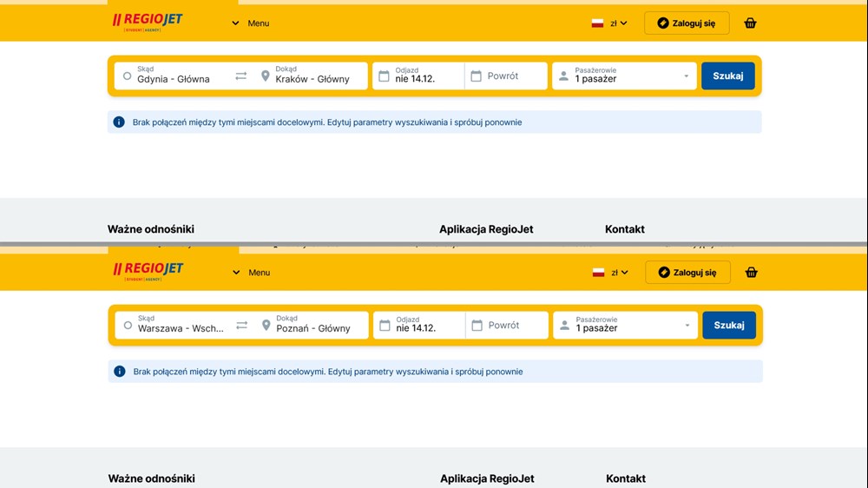Expand the Menu dropdown in the bottom page
The image size is (868, 488).
pyautogui.click(x=252, y=273)
